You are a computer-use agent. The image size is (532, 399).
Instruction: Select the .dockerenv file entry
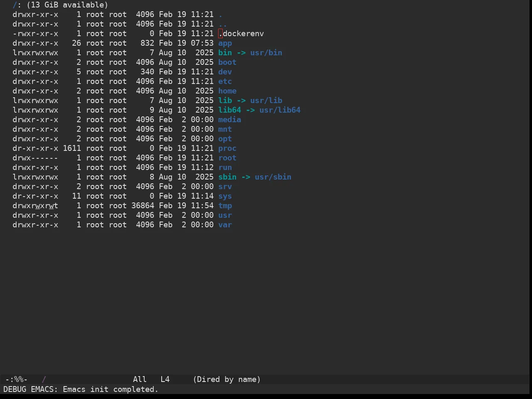pyautogui.click(x=241, y=34)
